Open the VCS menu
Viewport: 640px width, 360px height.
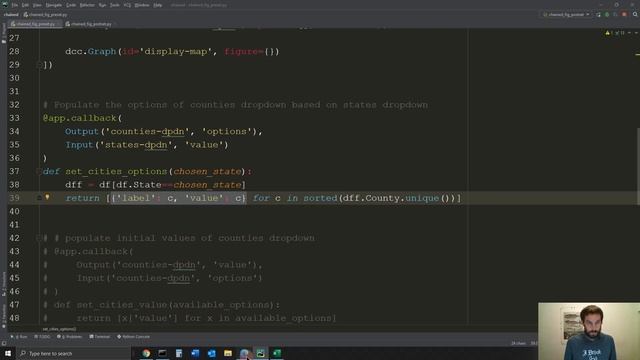(x=127, y=5)
